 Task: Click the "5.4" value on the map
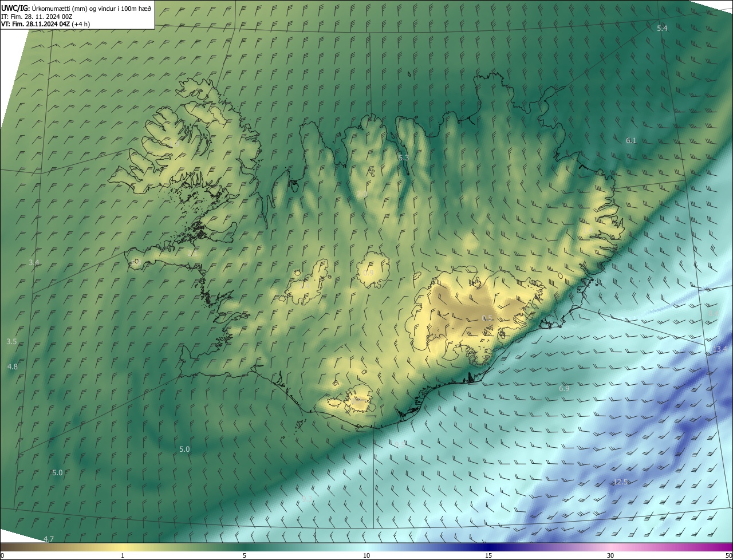coord(662,28)
